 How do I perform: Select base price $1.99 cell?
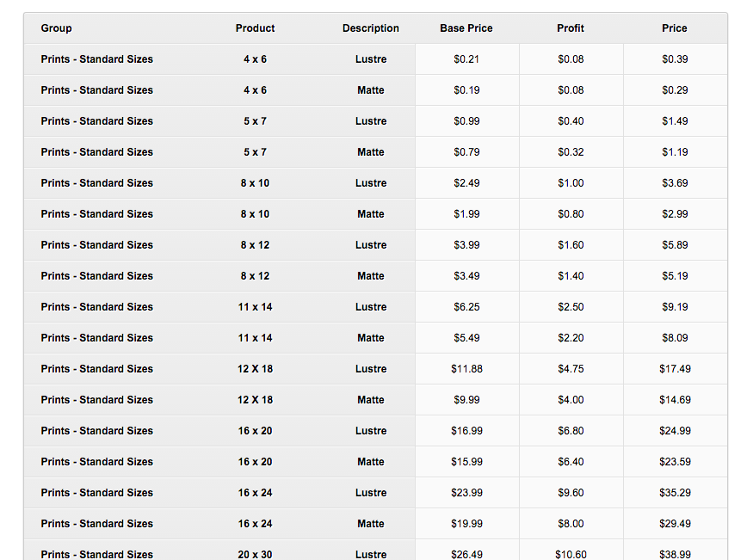(466, 214)
